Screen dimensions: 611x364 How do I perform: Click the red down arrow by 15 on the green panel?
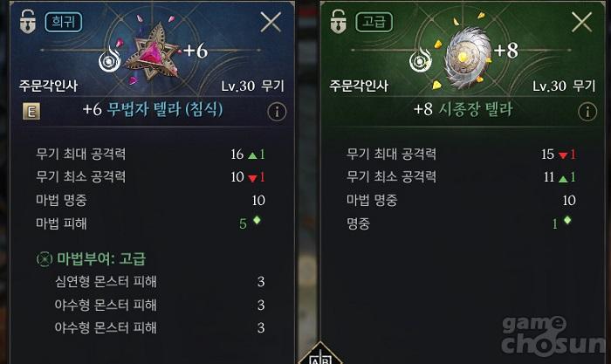pyautogui.click(x=563, y=155)
